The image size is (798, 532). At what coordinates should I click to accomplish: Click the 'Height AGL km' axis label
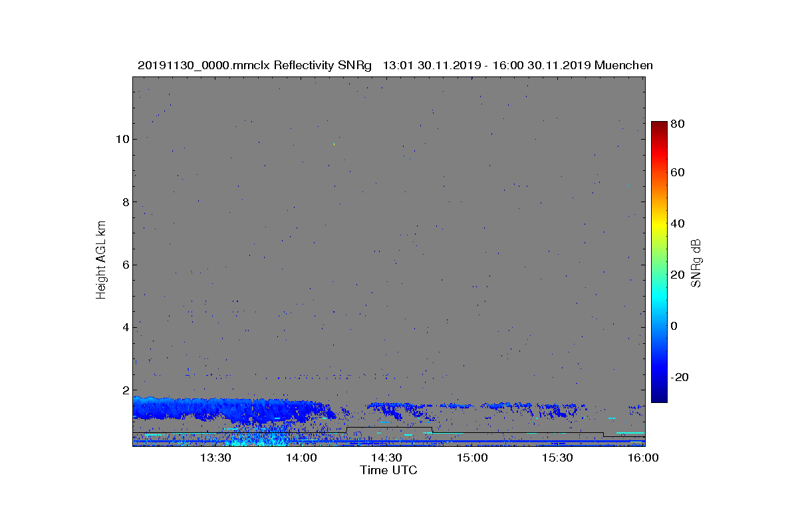[101, 261]
